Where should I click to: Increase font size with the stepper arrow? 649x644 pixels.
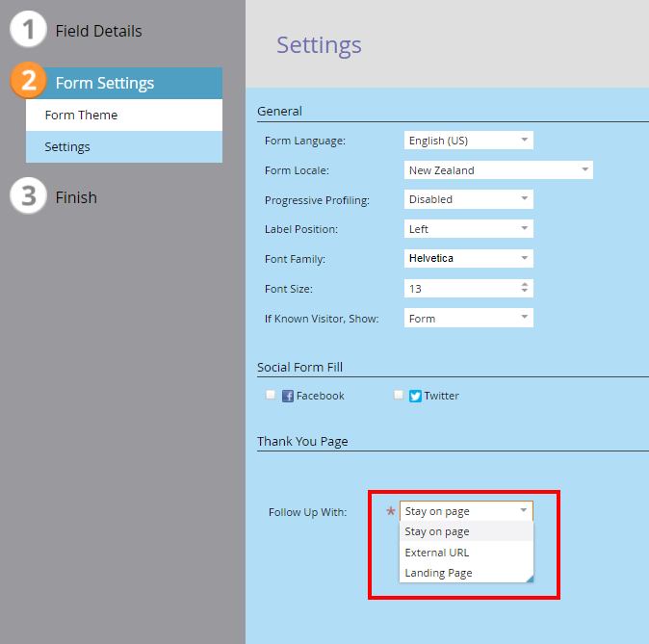pyautogui.click(x=525, y=285)
